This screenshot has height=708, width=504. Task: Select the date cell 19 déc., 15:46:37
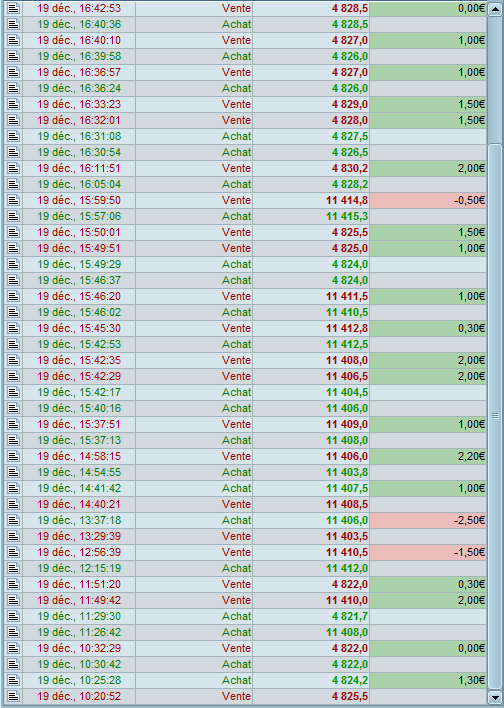79,280
